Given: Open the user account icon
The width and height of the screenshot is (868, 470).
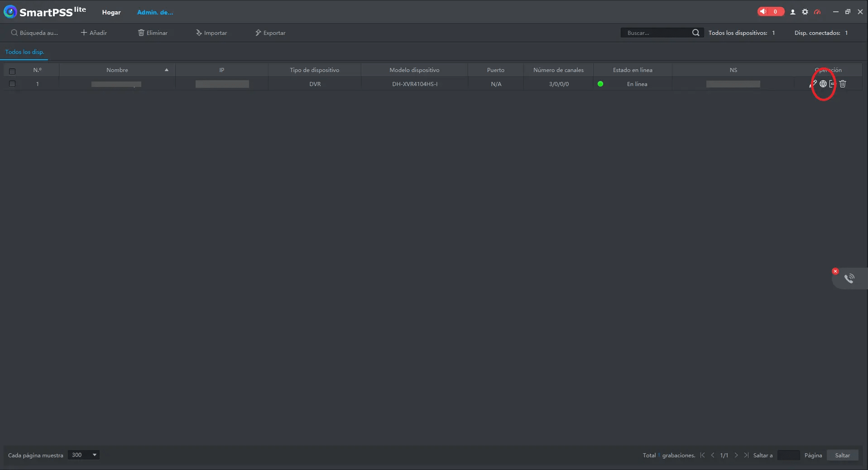Looking at the screenshot, I should pyautogui.click(x=793, y=12).
